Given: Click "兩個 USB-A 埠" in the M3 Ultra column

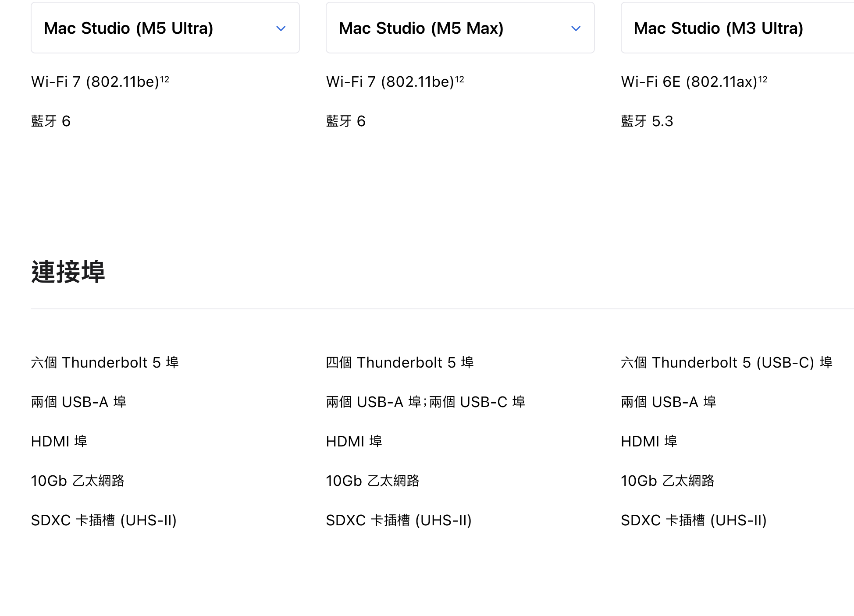Looking at the screenshot, I should click(669, 402).
